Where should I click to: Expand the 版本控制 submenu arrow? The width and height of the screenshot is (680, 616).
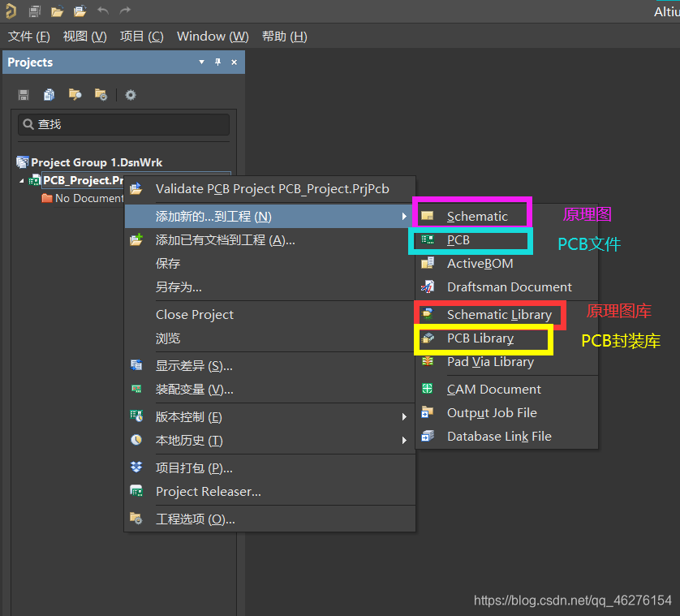(x=404, y=417)
